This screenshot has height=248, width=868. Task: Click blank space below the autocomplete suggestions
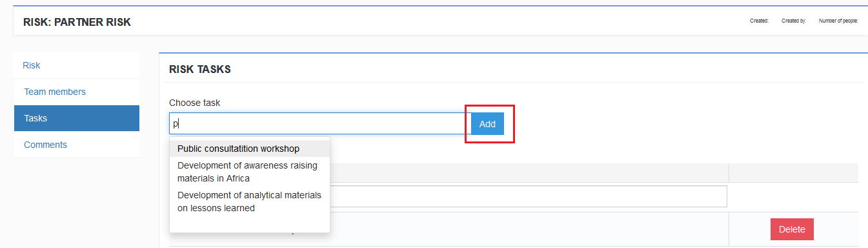pyautogui.click(x=250, y=224)
